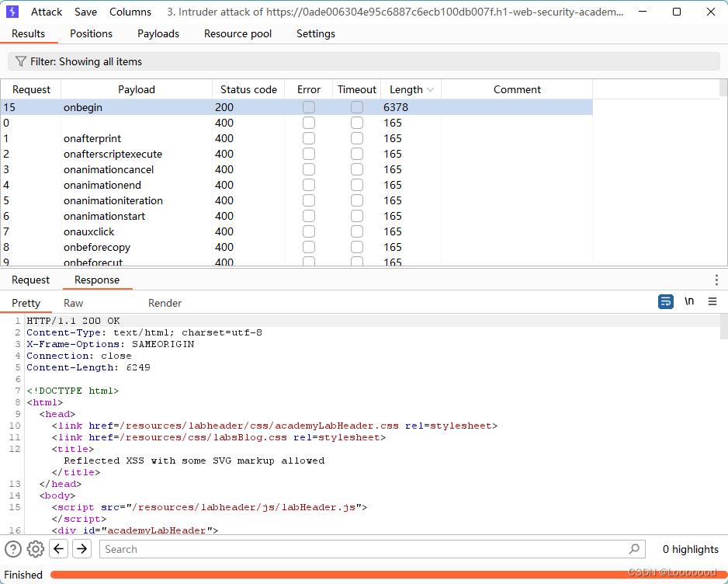Select the onbegin payload row
This screenshot has width=728, height=584.
pos(296,107)
